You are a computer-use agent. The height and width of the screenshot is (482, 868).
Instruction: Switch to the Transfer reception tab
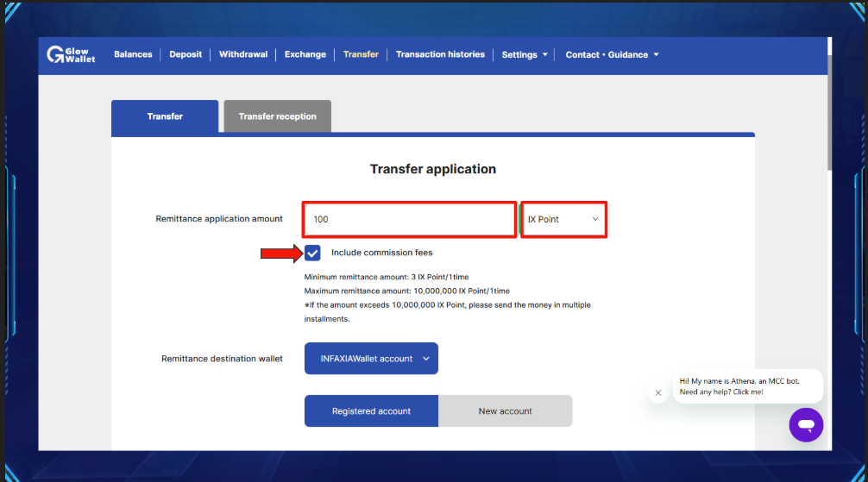(277, 116)
